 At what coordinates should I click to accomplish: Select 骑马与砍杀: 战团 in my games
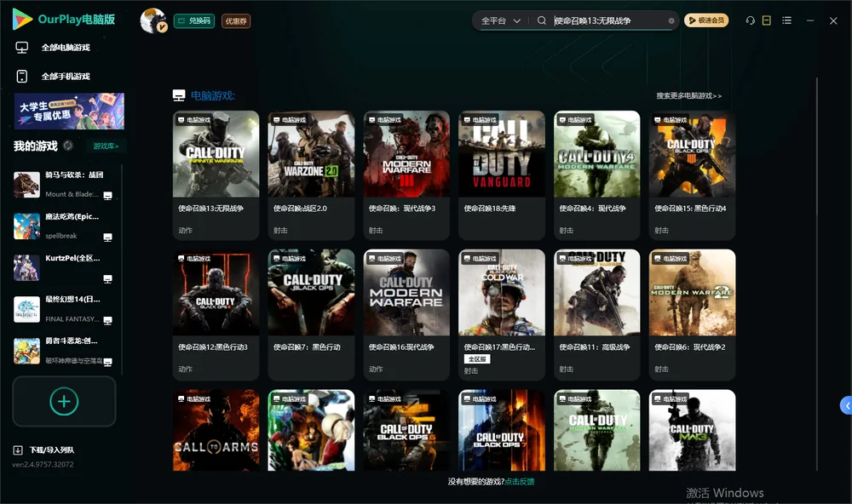tap(64, 184)
